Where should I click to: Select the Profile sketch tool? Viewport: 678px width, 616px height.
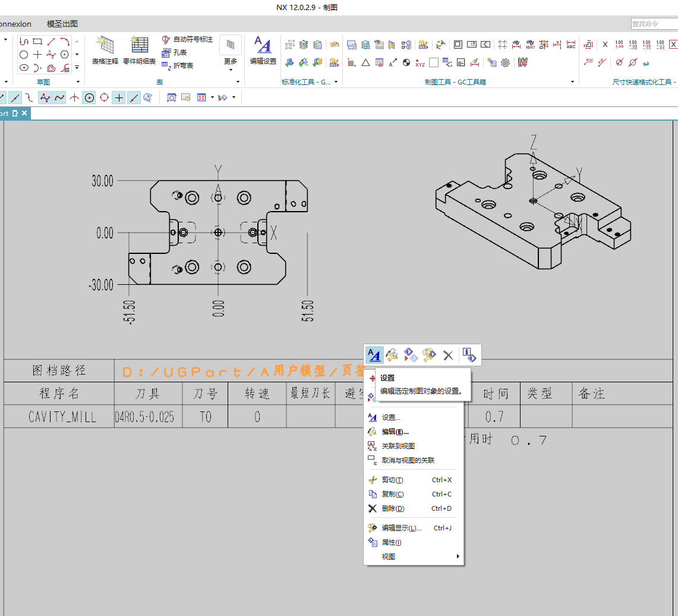coord(24,42)
